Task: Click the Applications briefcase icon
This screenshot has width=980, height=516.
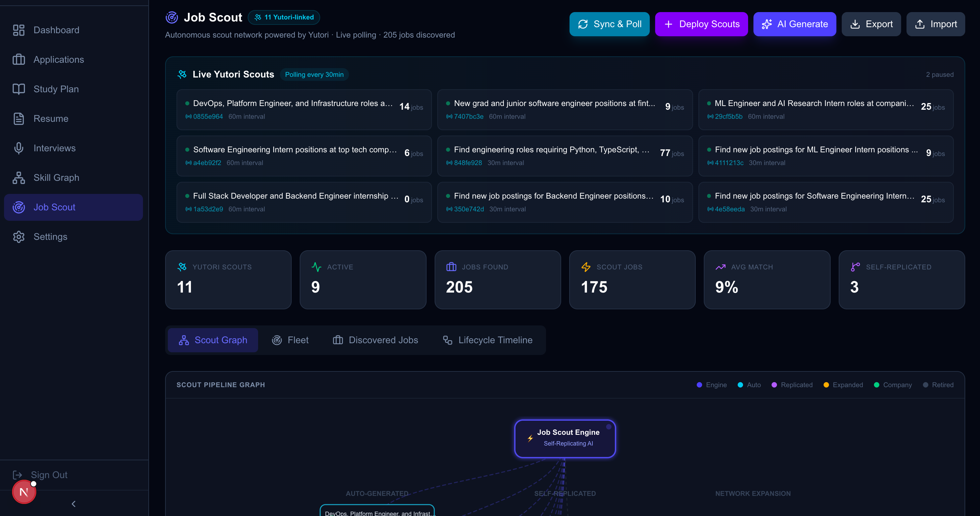Action: pyautogui.click(x=18, y=60)
